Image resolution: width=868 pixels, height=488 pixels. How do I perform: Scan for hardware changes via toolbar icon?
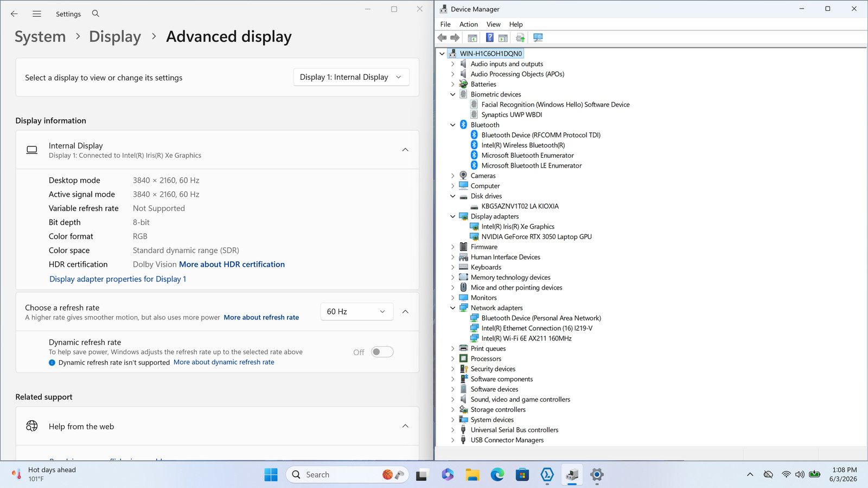point(538,37)
